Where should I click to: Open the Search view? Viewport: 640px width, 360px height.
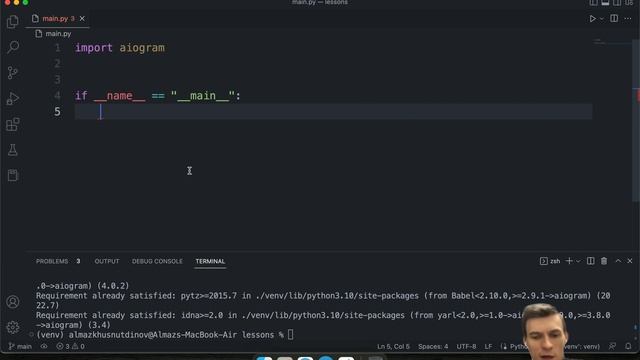point(13,47)
